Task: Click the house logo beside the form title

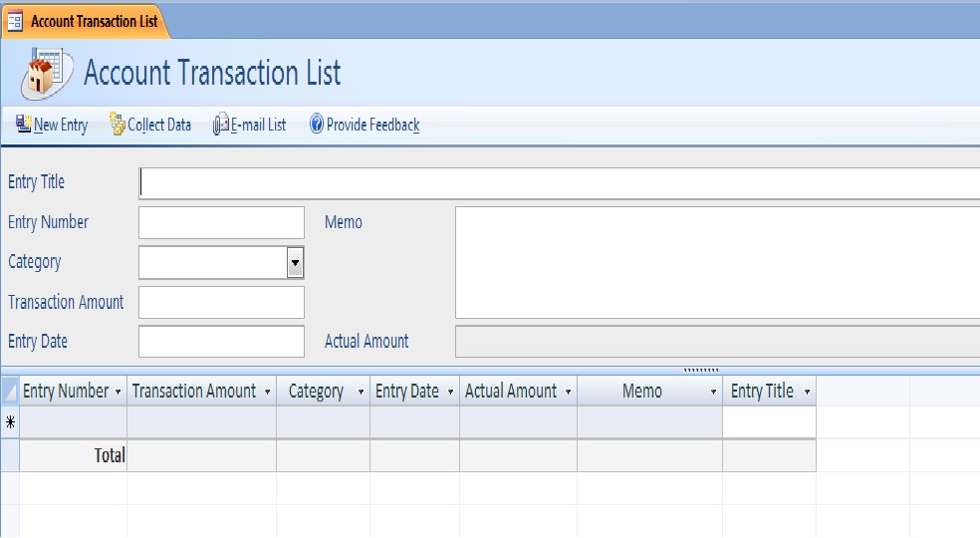Action: point(46,73)
